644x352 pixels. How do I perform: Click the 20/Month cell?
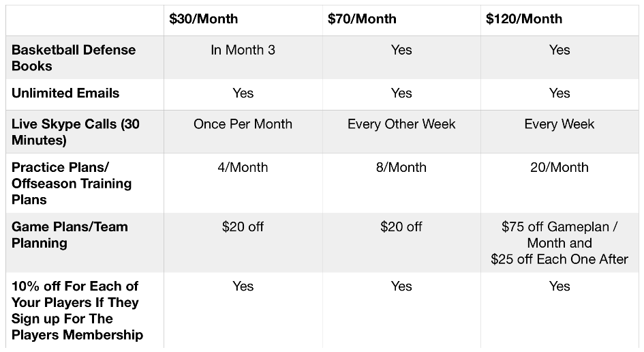pyautogui.click(x=559, y=167)
